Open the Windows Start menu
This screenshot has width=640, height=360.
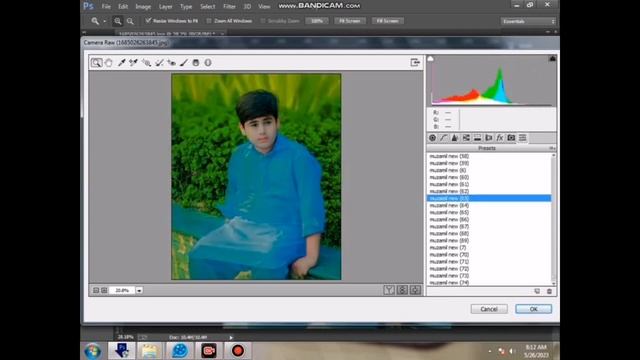click(x=93, y=351)
